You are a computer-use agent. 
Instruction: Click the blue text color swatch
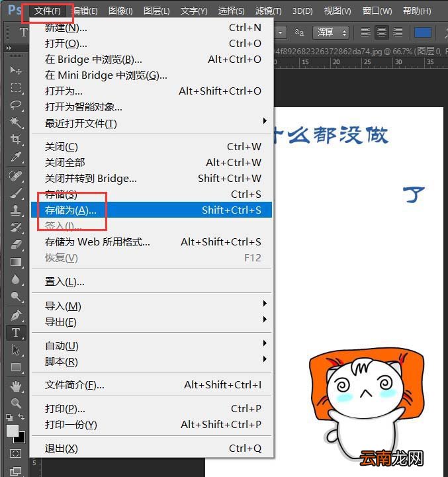click(x=422, y=32)
